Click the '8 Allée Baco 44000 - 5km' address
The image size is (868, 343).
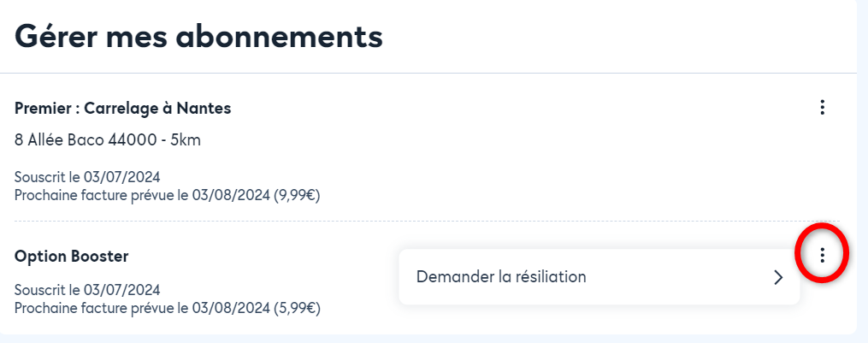tap(108, 140)
